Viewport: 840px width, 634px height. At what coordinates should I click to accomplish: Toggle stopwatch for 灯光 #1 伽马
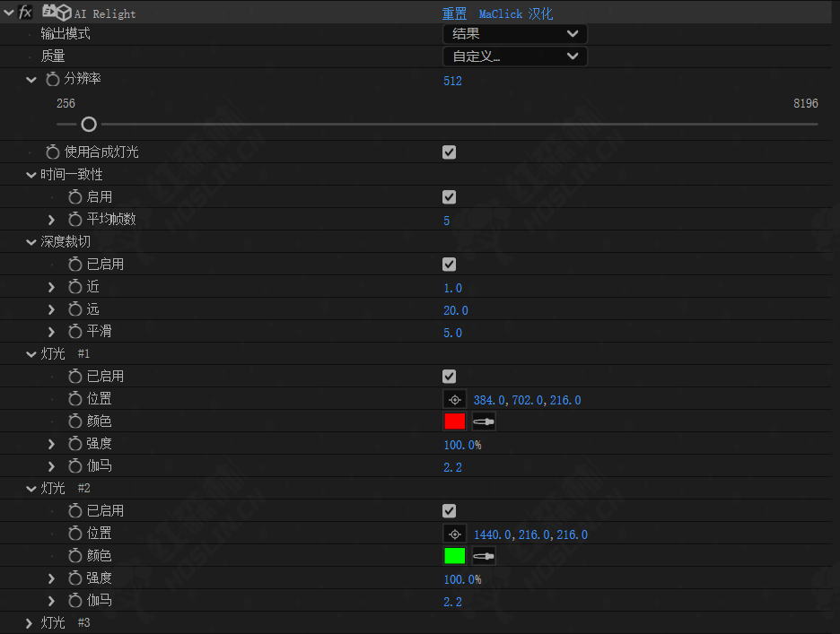coord(75,466)
